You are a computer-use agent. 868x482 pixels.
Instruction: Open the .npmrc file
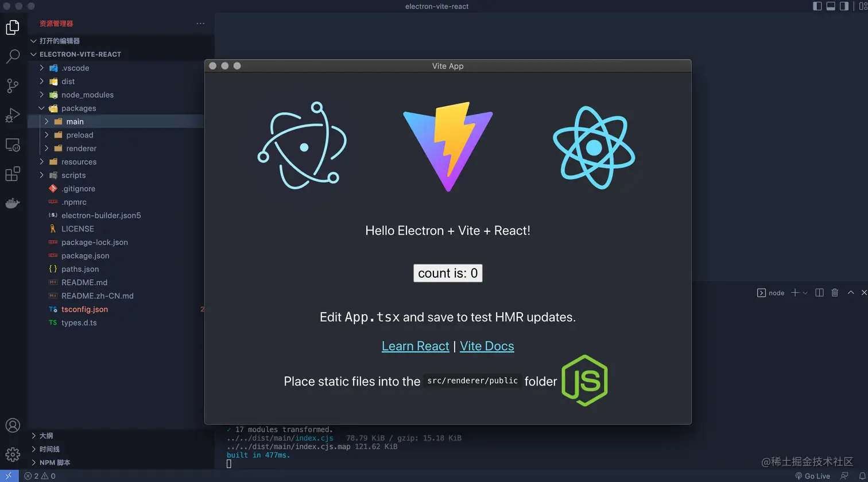[116, 202]
